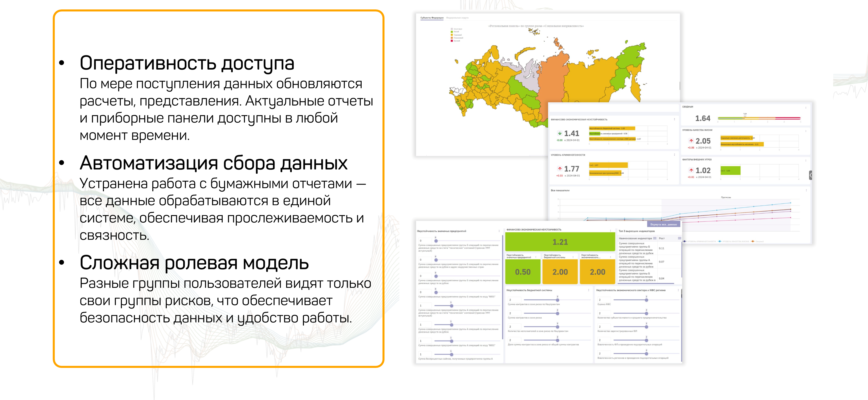Image resolution: width=868 pixels, height=400 pixels.
Task: Open kebab menu of Факторы внешних угроз
Action: [806, 160]
